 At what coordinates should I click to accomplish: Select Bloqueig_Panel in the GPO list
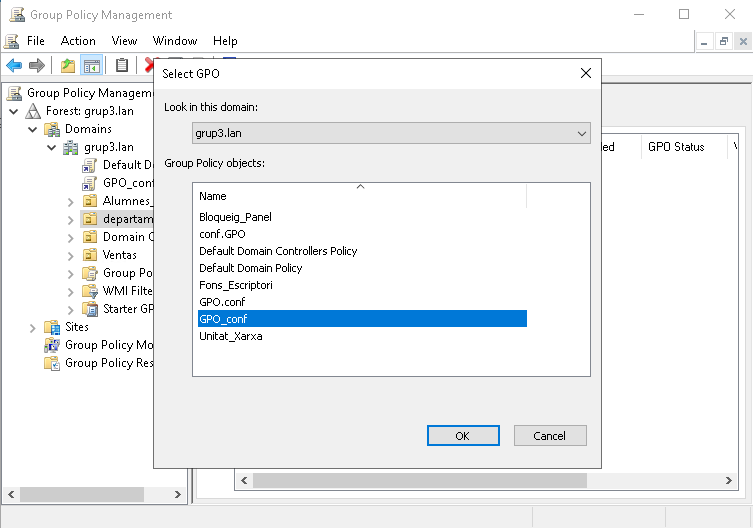235,217
